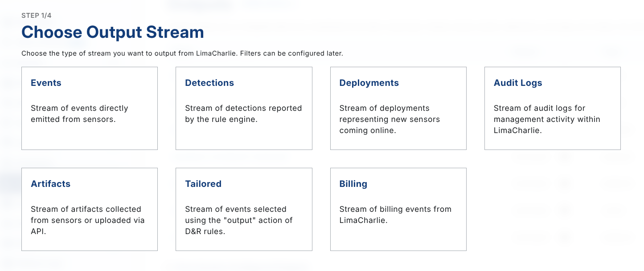Click the "Deployments" card title
This screenshot has width=644, height=271.
(369, 83)
